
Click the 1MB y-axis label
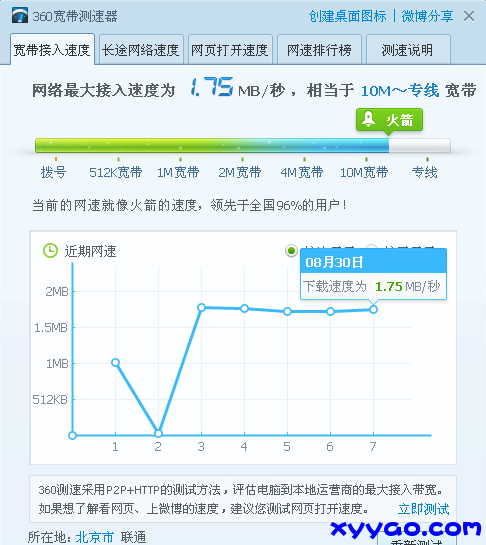[57, 364]
